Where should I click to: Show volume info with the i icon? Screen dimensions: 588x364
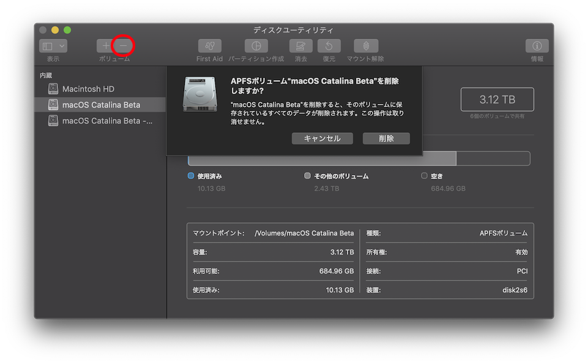537,46
